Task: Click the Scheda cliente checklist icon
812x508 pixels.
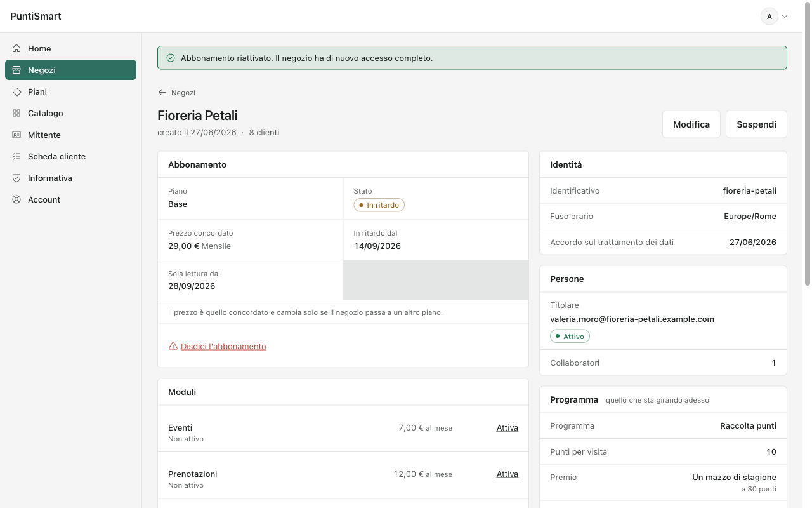Action: pyautogui.click(x=16, y=156)
